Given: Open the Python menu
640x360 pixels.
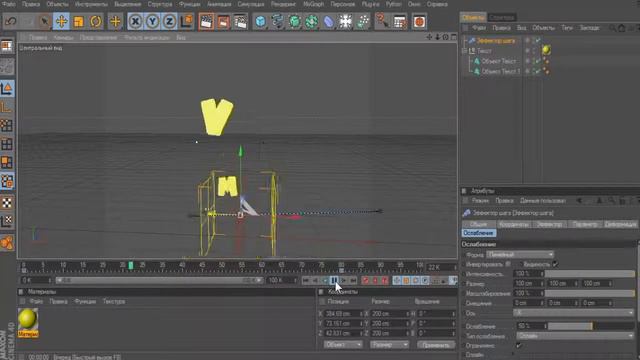Looking at the screenshot, I should [393, 4].
